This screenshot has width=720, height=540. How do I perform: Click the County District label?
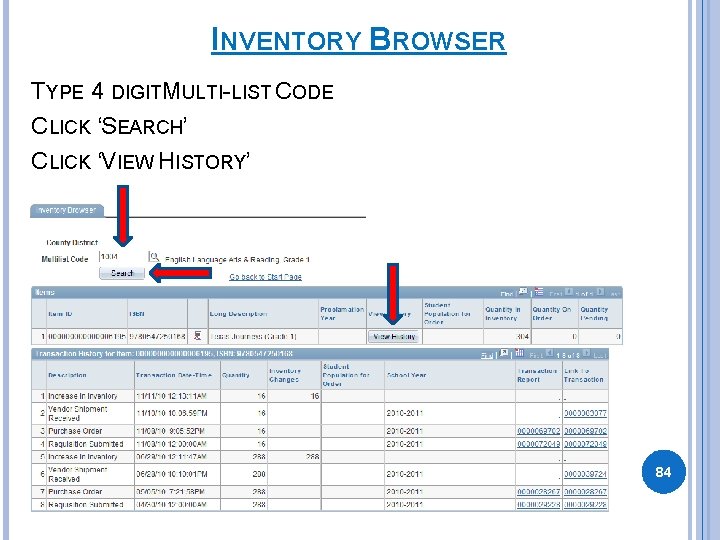click(72, 242)
